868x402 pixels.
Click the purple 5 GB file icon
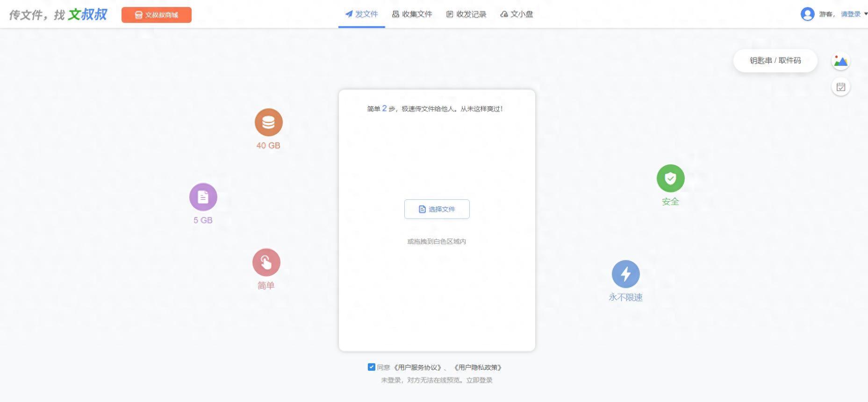(203, 197)
